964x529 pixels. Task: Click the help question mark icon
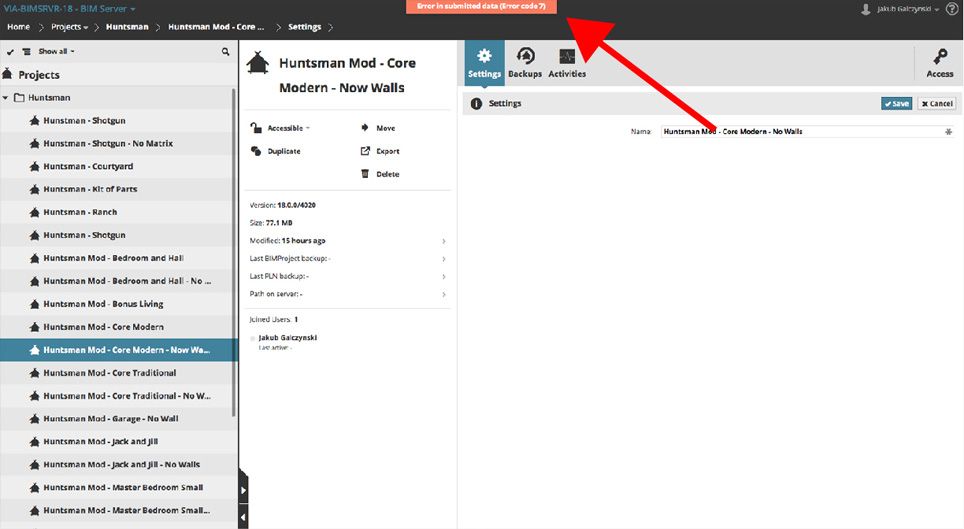coord(952,9)
